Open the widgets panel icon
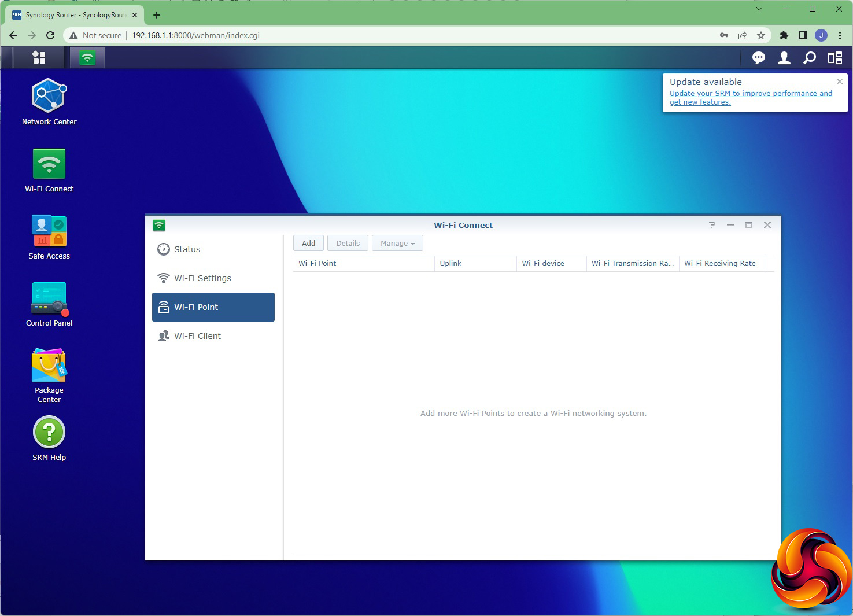This screenshot has width=853, height=616. [x=835, y=57]
